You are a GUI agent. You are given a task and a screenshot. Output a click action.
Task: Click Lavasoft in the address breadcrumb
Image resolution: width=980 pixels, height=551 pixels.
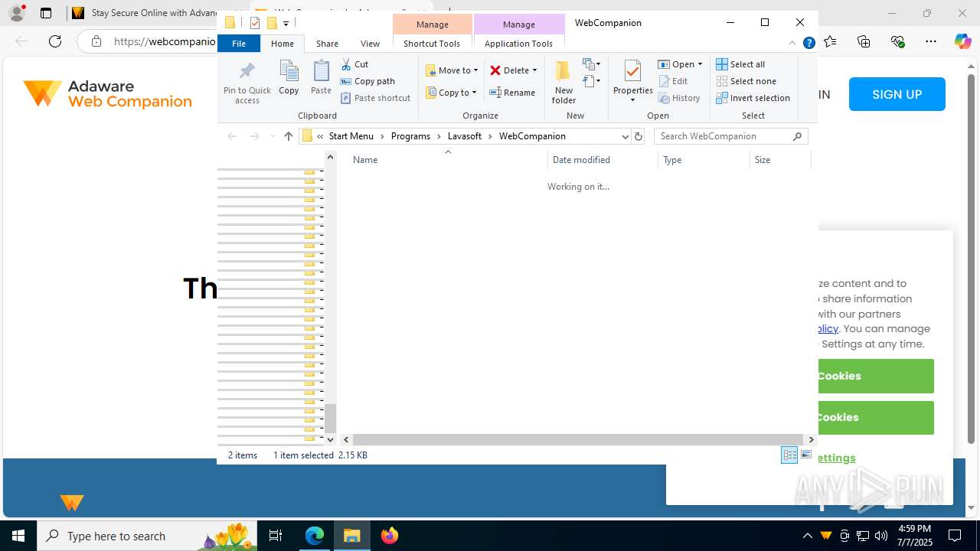465,136
